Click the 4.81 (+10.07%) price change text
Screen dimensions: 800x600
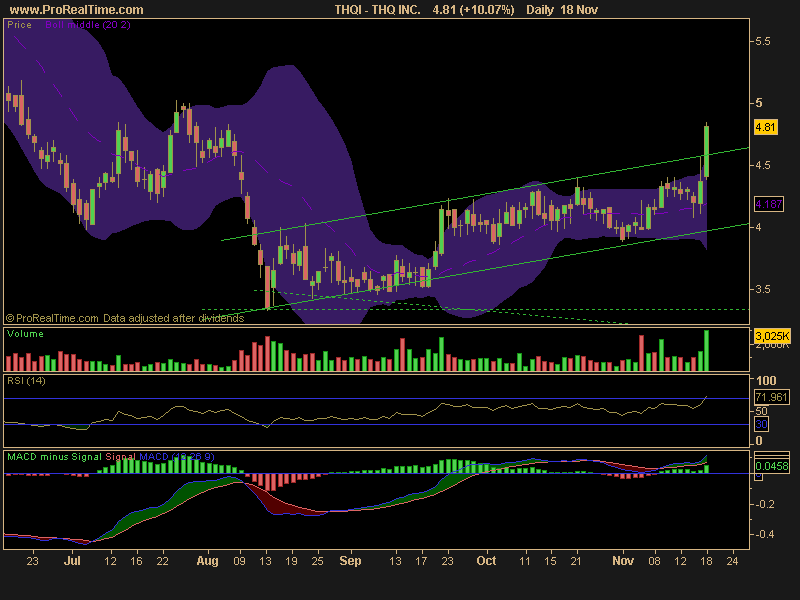[x=473, y=10]
